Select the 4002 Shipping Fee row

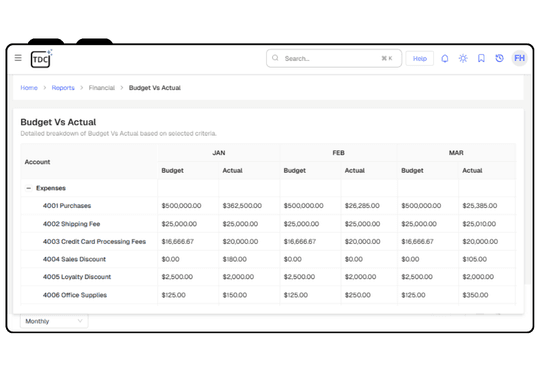coord(268,224)
